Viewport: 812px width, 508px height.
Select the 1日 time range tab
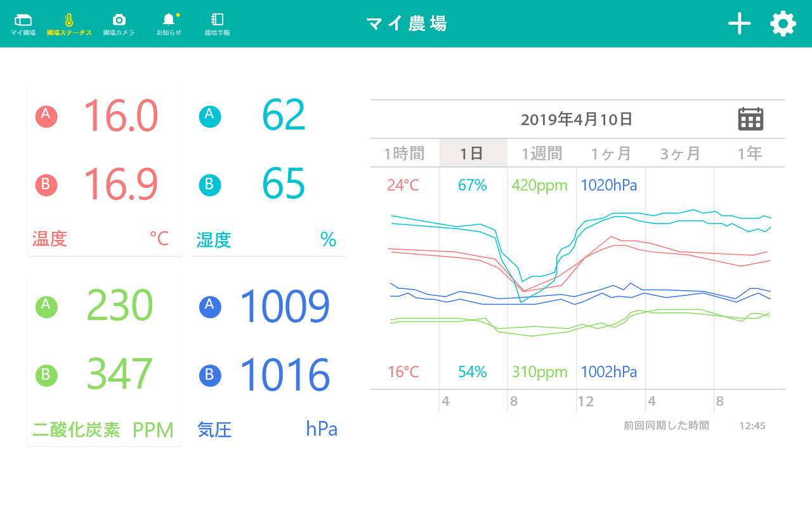click(473, 153)
